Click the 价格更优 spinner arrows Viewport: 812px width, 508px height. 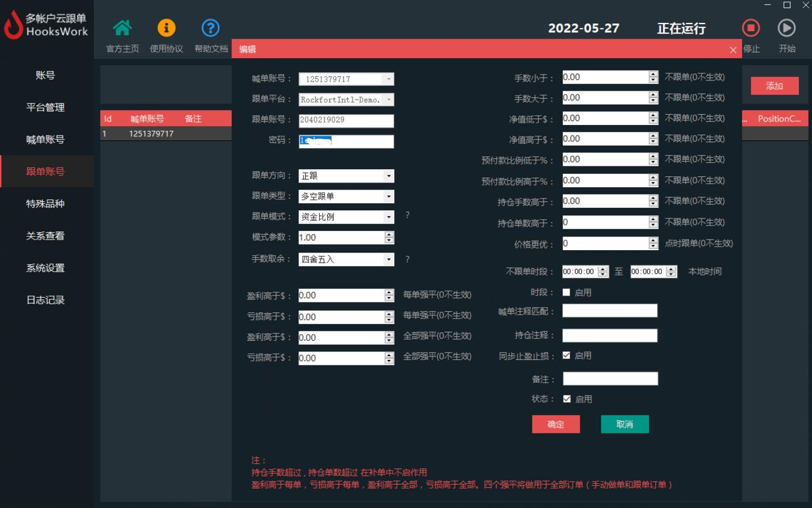click(x=654, y=243)
